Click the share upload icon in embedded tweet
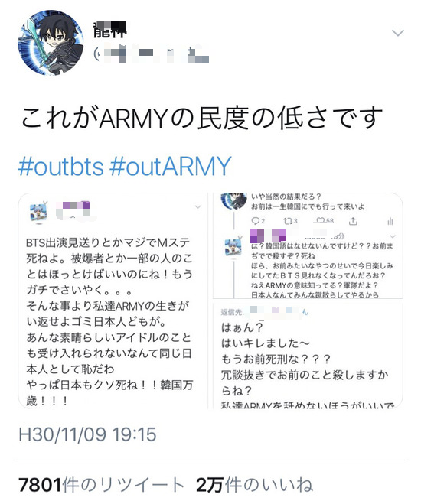The width and height of the screenshot is (421, 504). pos(353,221)
